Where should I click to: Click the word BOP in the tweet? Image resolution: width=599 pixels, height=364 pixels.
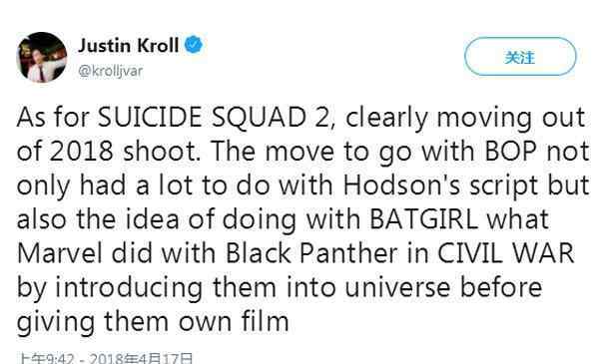pyautogui.click(x=511, y=152)
